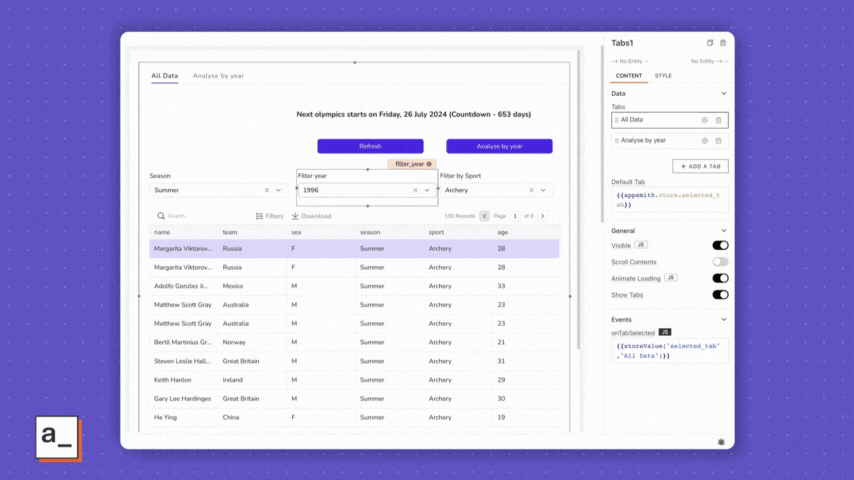Open settings gear for All Data tab
This screenshot has height=480, width=854.
(704, 120)
